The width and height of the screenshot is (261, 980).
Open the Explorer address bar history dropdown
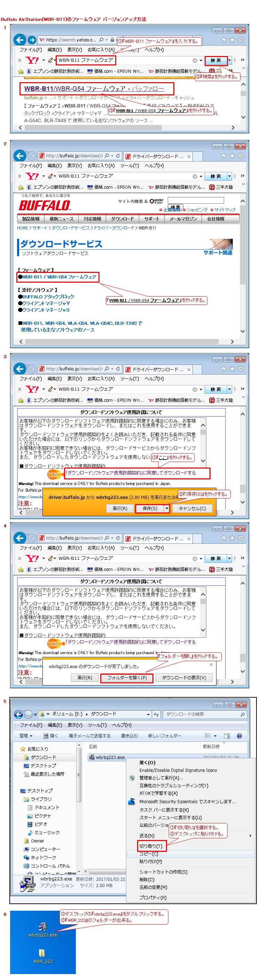[x=148, y=714]
